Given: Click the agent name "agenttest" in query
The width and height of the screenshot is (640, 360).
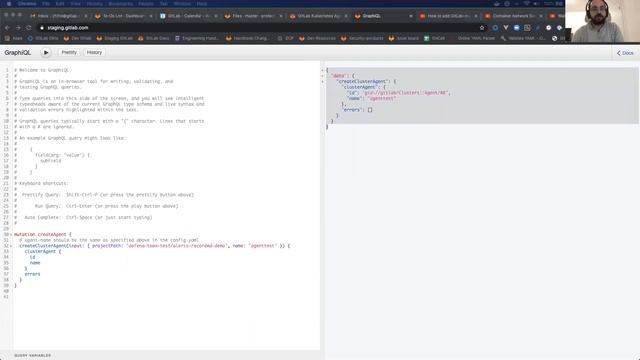Looking at the screenshot, I should [262, 246].
